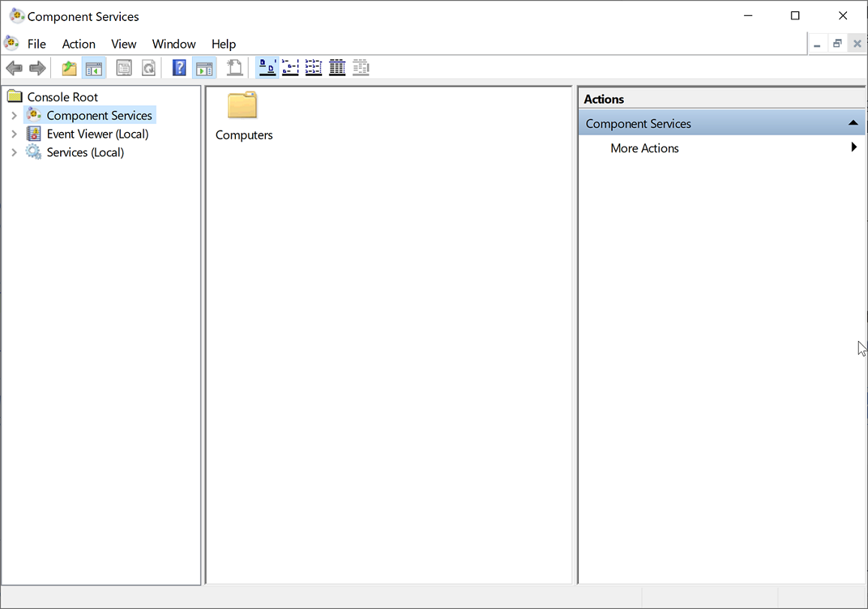Switch to Details view mode
The height and width of the screenshot is (609, 868).
[336, 68]
